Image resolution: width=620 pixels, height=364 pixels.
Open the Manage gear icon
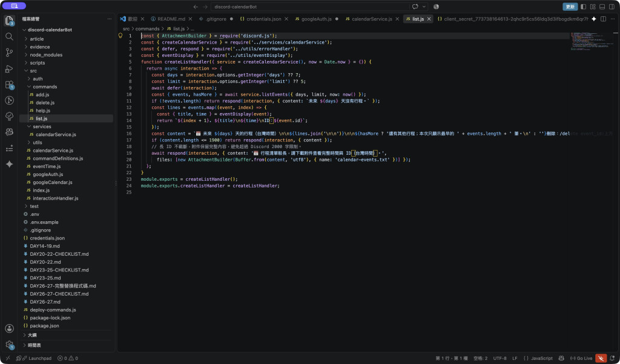[x=9, y=344]
